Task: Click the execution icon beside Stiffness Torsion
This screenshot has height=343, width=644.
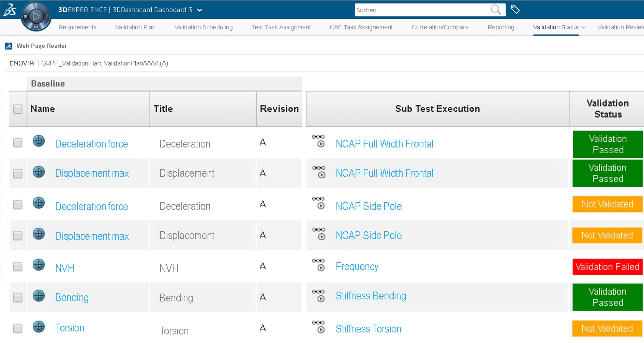Action: [319, 327]
